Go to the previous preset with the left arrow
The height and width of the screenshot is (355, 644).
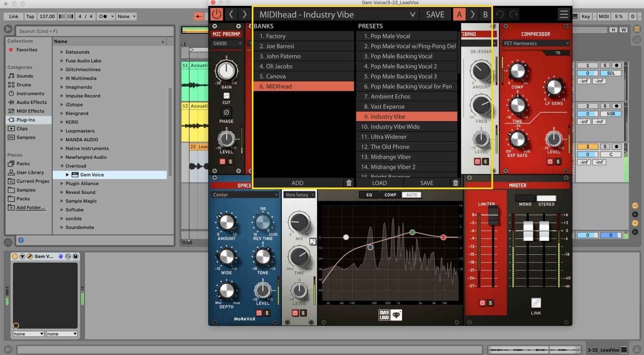pyautogui.click(x=231, y=14)
